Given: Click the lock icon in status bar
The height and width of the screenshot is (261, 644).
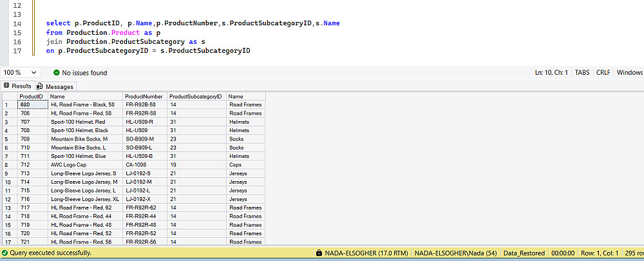Looking at the screenshot, I should click(319, 253).
